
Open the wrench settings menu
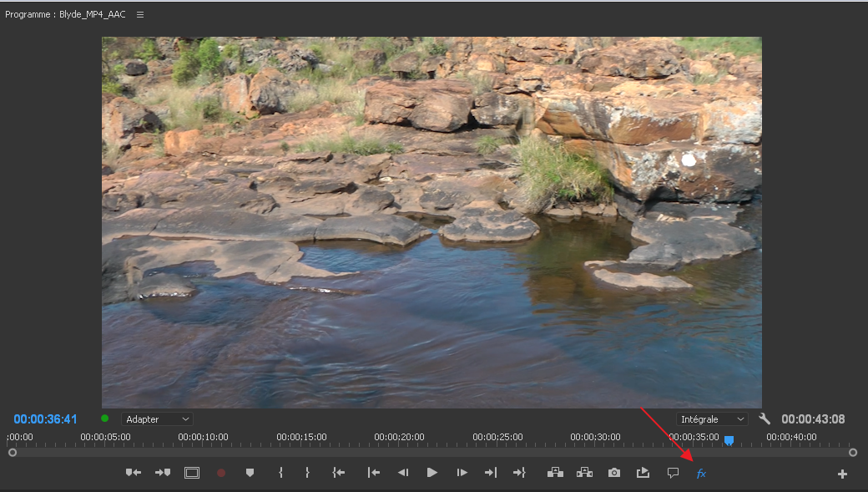[764, 419]
